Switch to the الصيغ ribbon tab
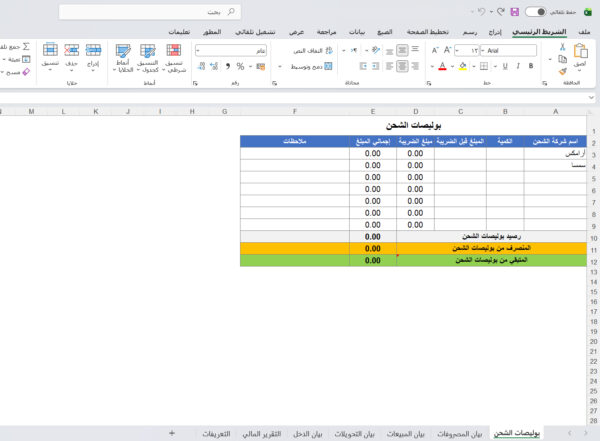Viewport: 600px width, 441px height. click(x=385, y=32)
